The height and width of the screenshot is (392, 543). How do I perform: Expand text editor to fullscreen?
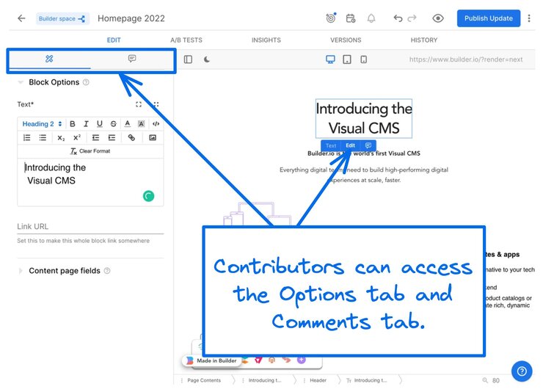pos(139,104)
